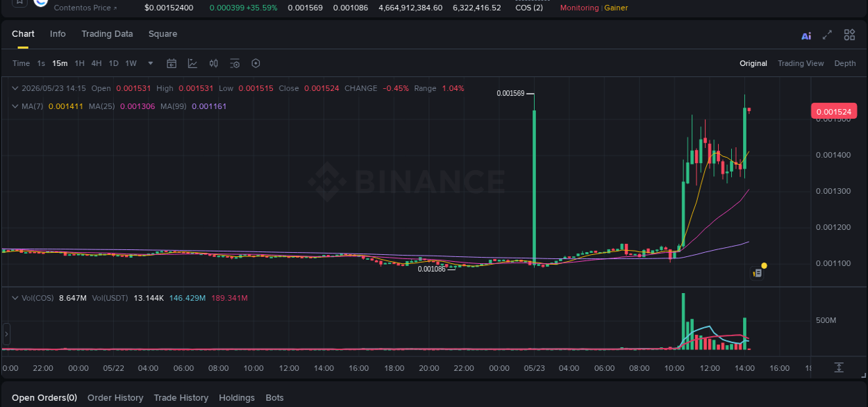Reset chart scale icon beside the time axis
Viewport: 868px width, 407px height.
[x=839, y=367]
